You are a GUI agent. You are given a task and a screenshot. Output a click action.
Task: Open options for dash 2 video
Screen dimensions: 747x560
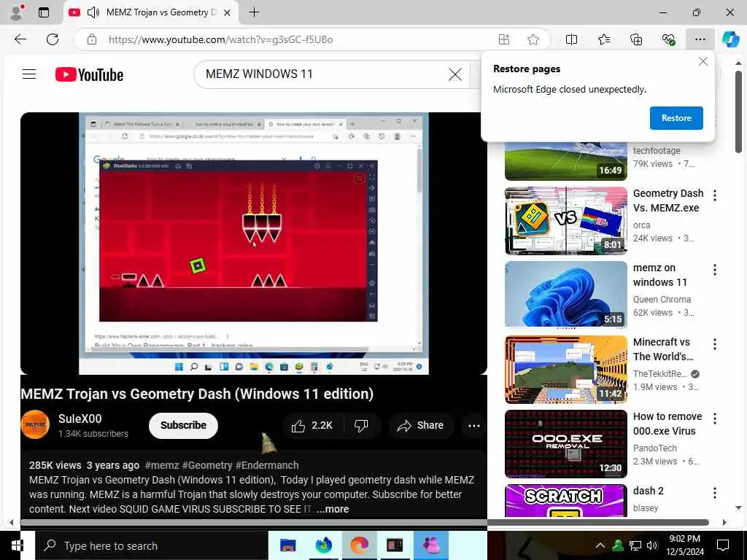click(x=715, y=493)
